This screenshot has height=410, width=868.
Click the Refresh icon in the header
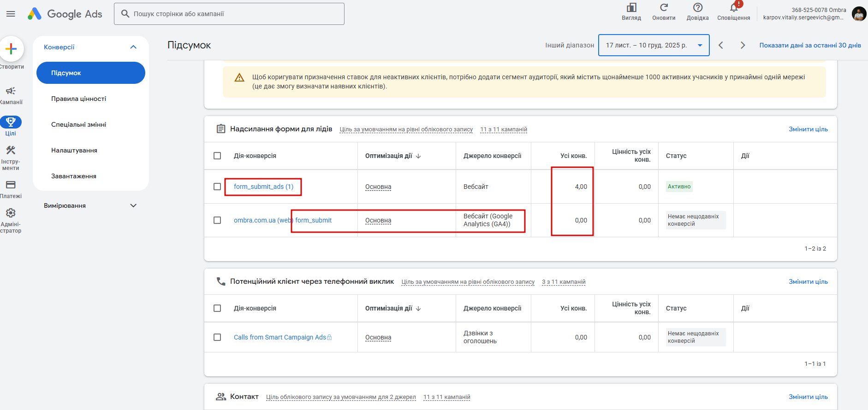pyautogui.click(x=664, y=8)
